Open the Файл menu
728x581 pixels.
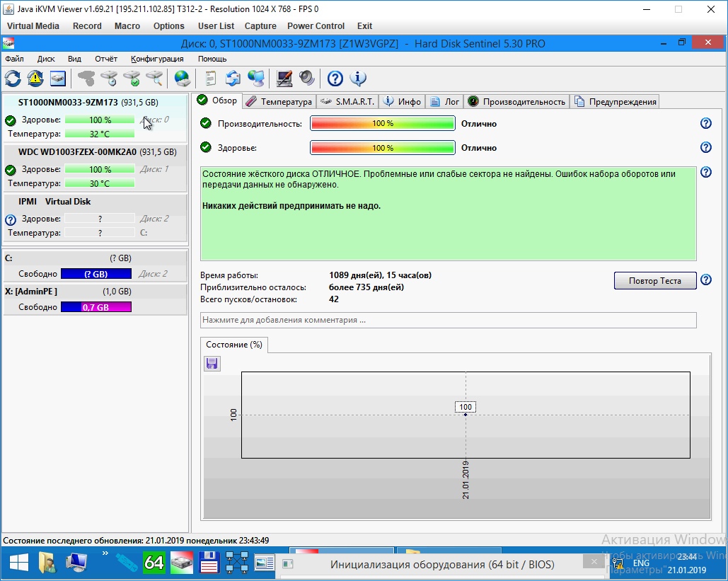click(14, 59)
